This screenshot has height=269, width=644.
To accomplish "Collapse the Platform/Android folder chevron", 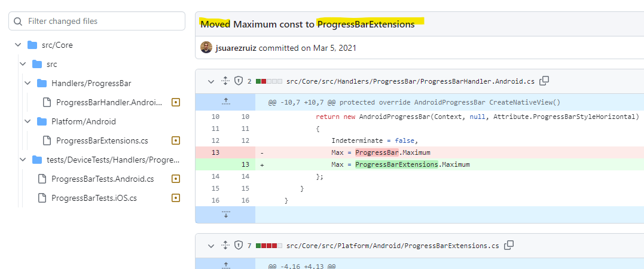I will 28,121.
